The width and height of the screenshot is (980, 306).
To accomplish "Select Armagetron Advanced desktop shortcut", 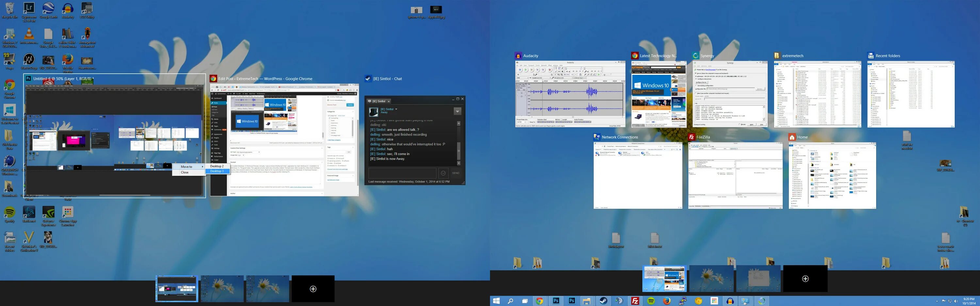I will point(87,38).
